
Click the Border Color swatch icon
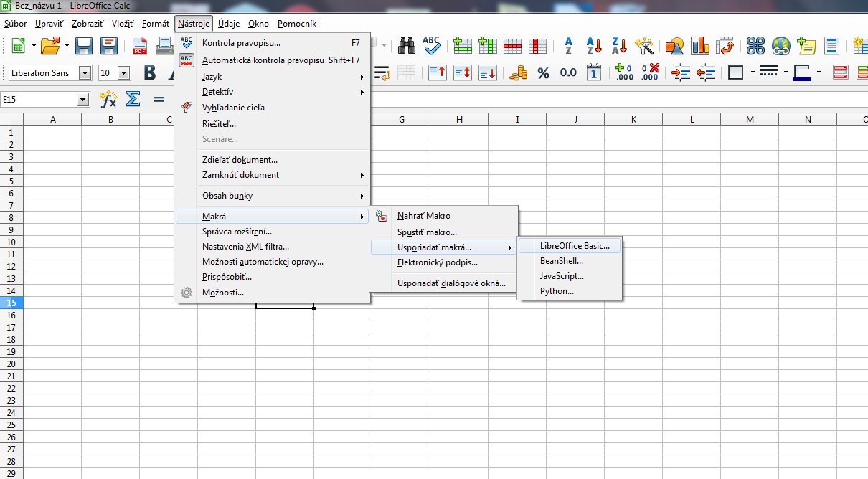click(802, 72)
